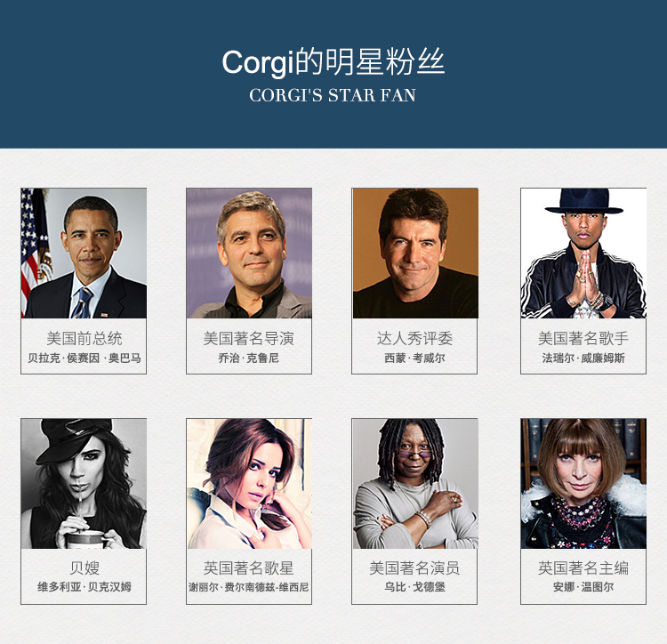The height and width of the screenshot is (644, 667).
Task: Open the photo above the 美国著名导演 caption
Action: tap(249, 254)
